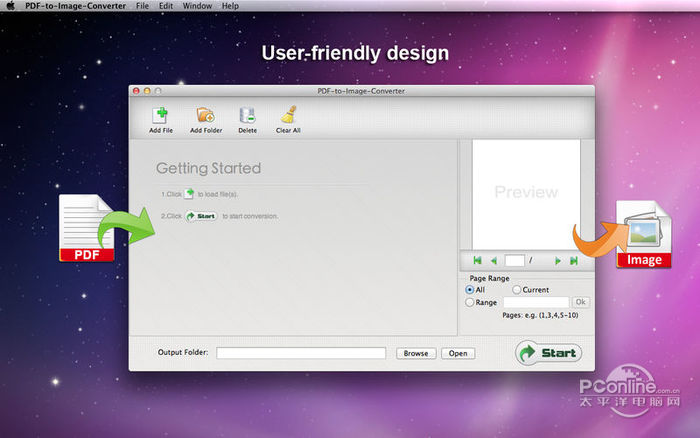
Task: Click the yellow minimize window button
Action: tap(147, 91)
